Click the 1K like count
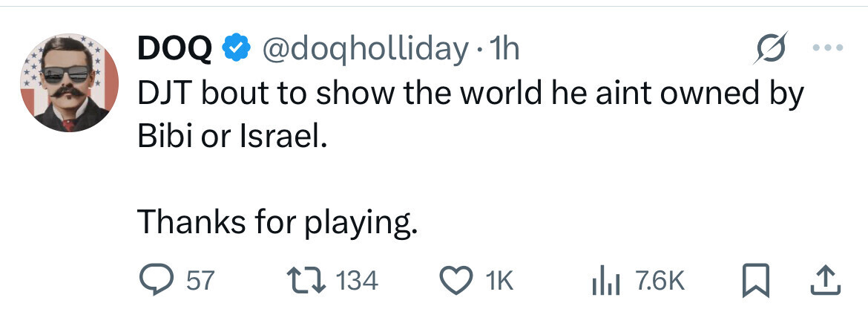The height and width of the screenshot is (309, 868). pos(499,281)
